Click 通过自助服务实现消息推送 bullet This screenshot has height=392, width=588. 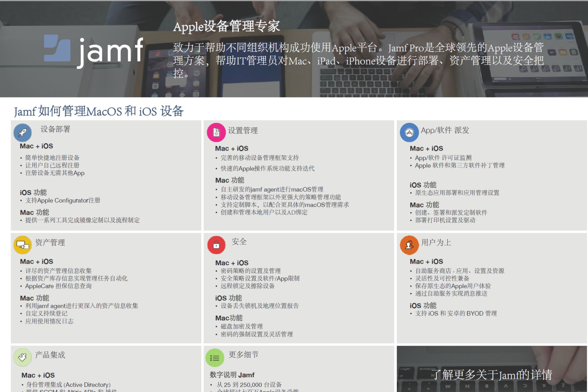(x=451, y=294)
